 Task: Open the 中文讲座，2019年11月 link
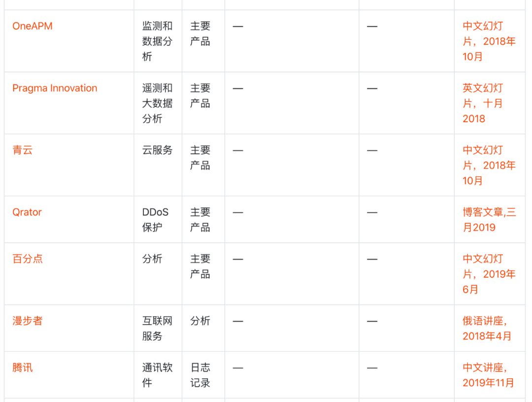click(488, 375)
